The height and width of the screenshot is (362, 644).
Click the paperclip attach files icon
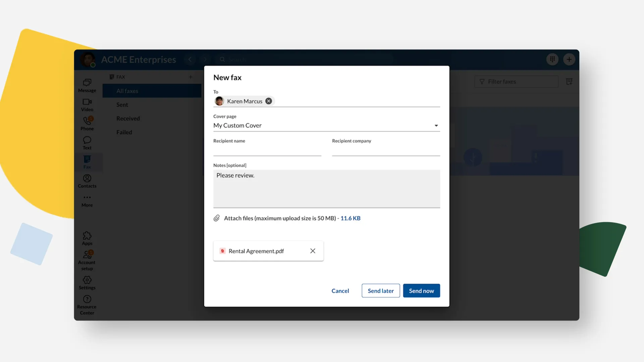pos(217,218)
